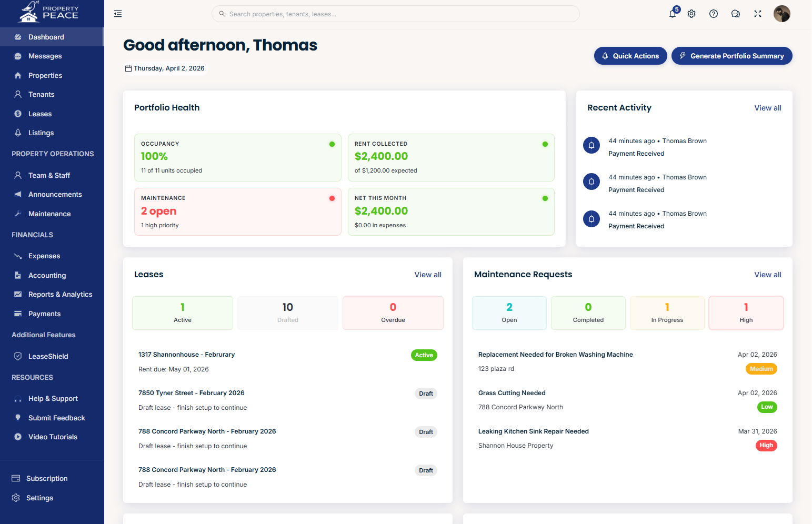This screenshot has width=812, height=524.
Task: Click the search properties input field
Action: coord(396,14)
